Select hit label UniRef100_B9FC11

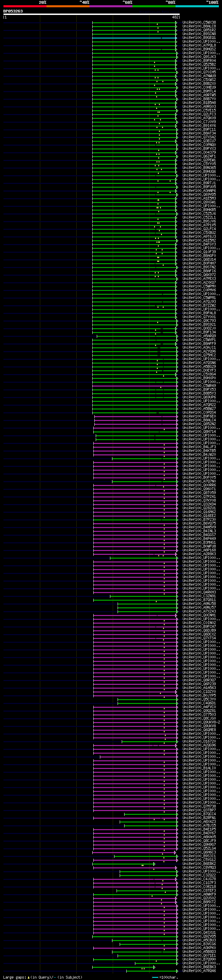click(x=199, y=130)
